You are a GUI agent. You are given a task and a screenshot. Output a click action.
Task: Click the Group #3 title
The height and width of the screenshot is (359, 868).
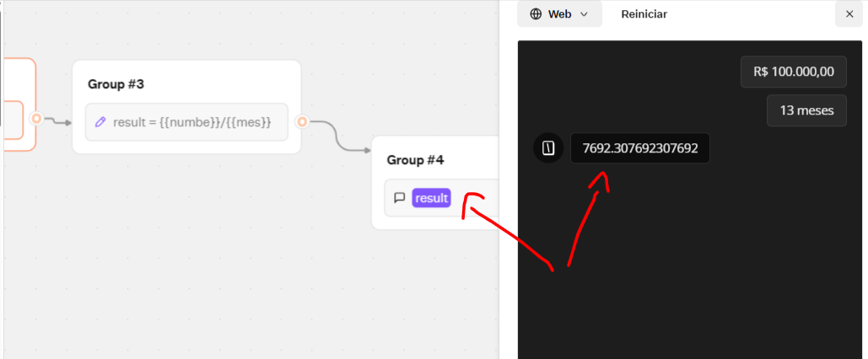116,84
